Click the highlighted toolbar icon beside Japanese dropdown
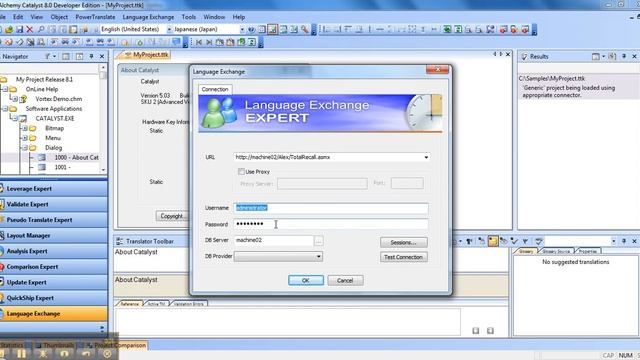640x360 pixels. coord(273,29)
